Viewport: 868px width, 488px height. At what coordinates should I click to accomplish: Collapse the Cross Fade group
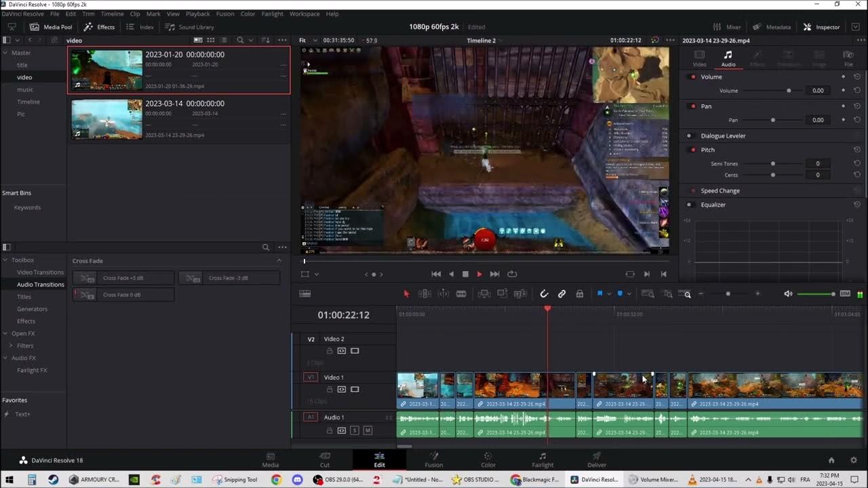click(279, 261)
